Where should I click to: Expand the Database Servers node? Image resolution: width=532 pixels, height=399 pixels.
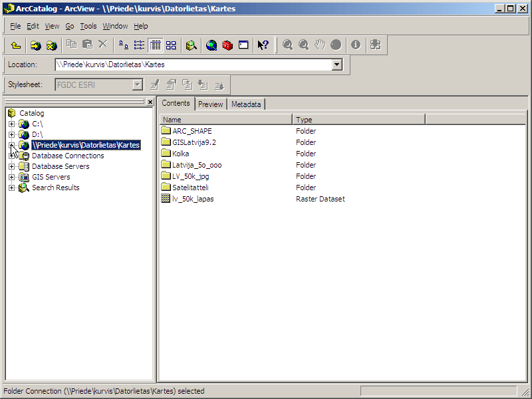coord(11,167)
